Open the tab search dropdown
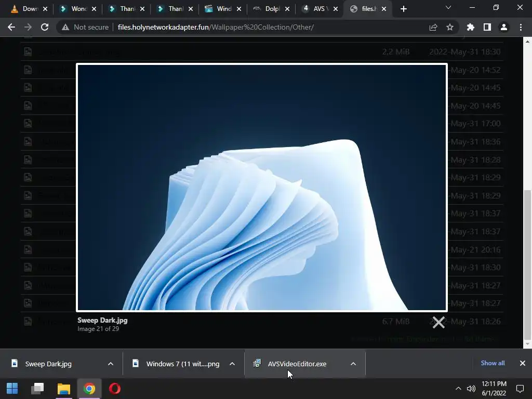 point(448,7)
